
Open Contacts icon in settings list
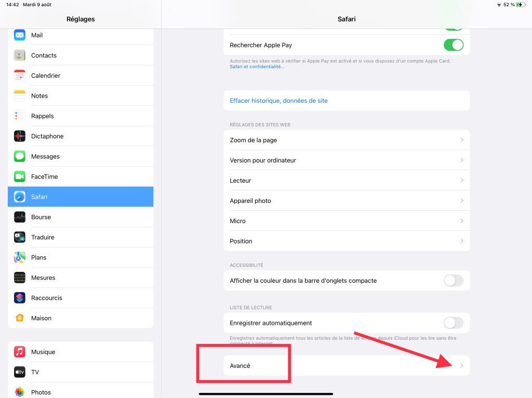20,56
